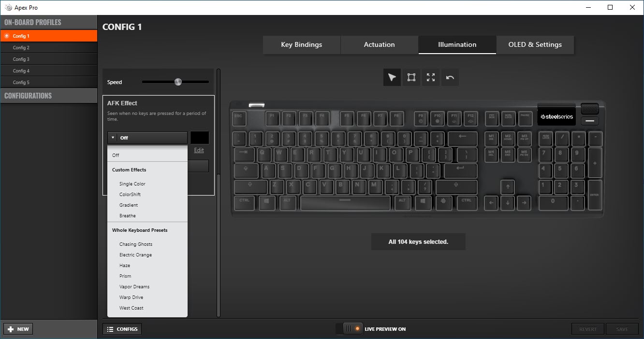
Task: Select the spacebar on the keyboard
Action: (345, 202)
